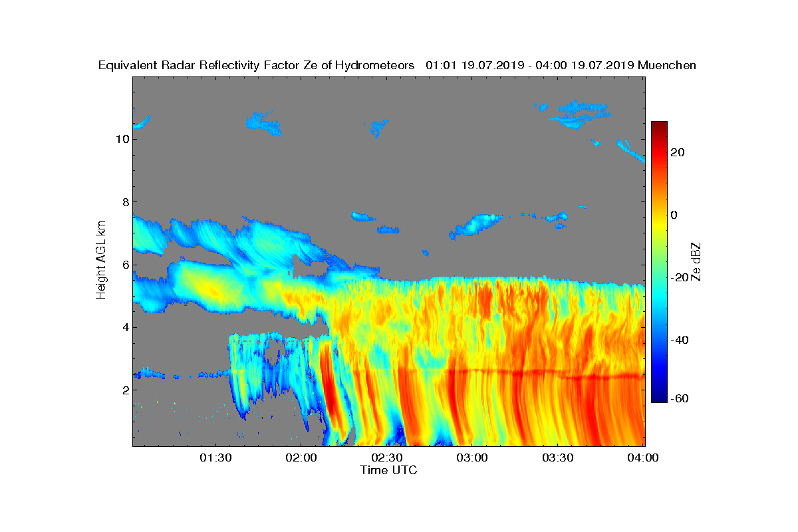Click the height tick label 8
Viewport: 798px width, 532px height.
tap(125, 202)
